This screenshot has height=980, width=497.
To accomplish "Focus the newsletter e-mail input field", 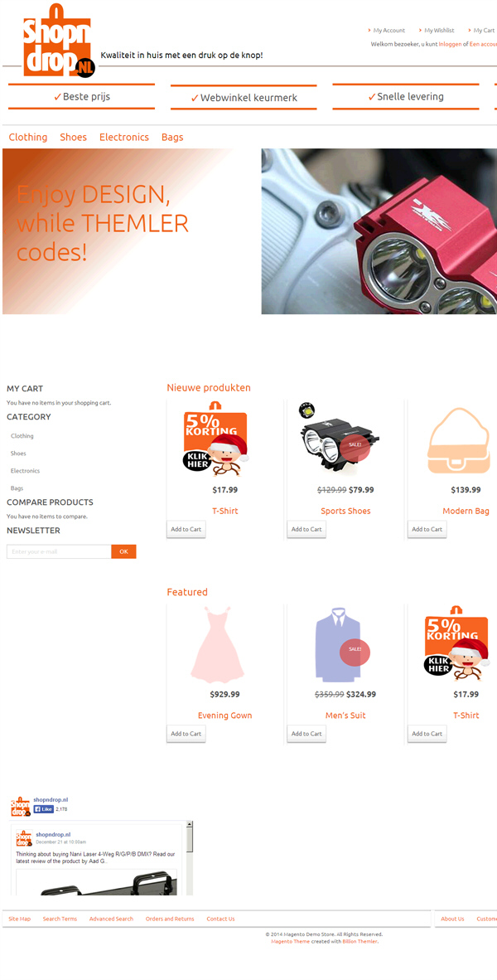I will pyautogui.click(x=59, y=552).
